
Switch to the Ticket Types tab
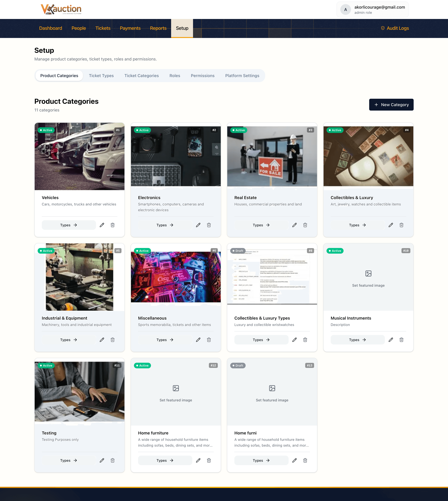(101, 76)
